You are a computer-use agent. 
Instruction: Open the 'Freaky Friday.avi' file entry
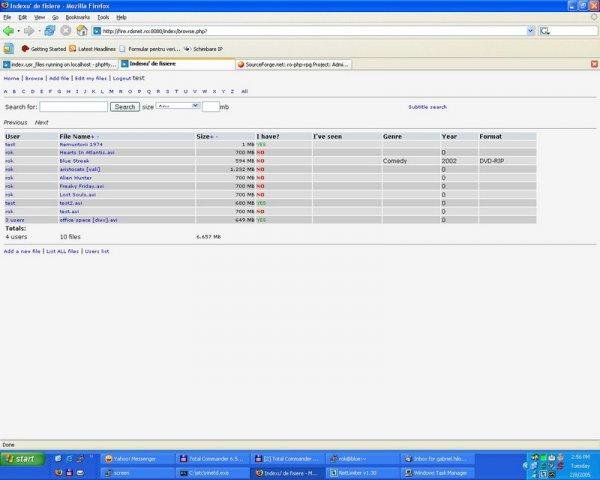(x=82, y=186)
